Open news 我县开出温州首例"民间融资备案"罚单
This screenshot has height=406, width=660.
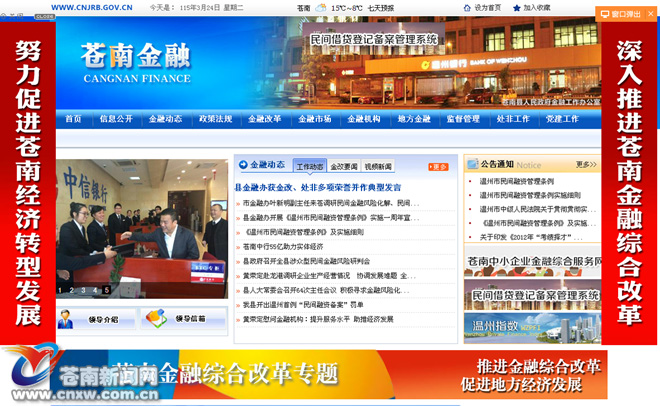pyautogui.click(x=303, y=305)
